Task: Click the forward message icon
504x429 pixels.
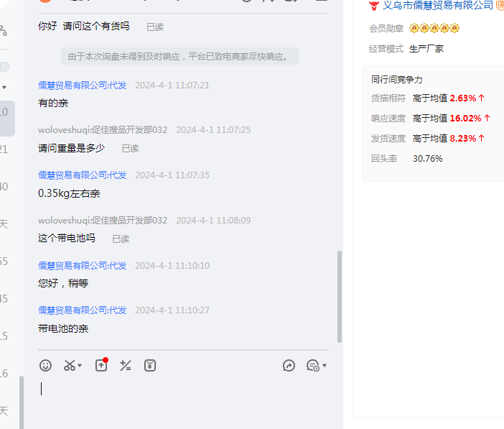Action: (x=289, y=366)
